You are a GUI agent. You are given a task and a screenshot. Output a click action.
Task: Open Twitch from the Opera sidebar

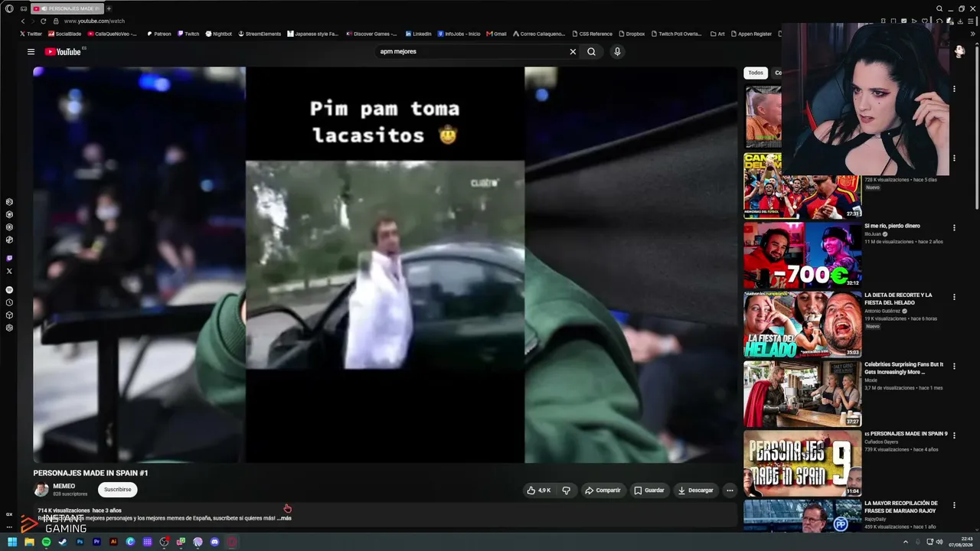(x=9, y=259)
